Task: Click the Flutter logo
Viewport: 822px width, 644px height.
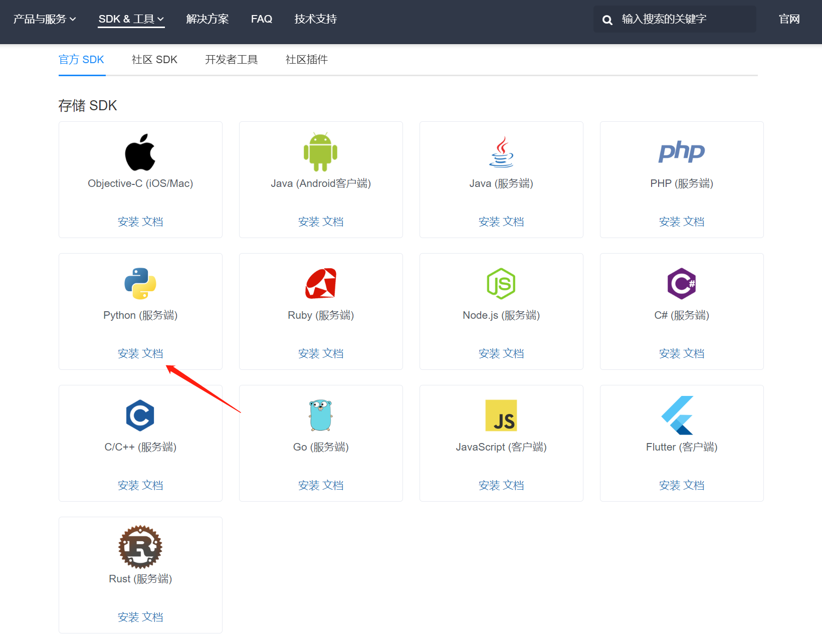Action: point(678,415)
